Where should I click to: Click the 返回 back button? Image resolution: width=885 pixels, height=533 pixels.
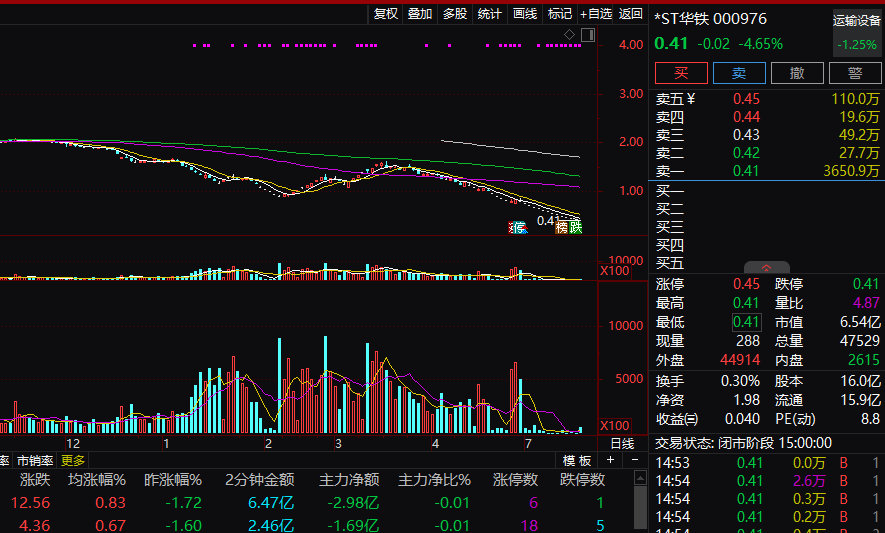tap(630, 14)
